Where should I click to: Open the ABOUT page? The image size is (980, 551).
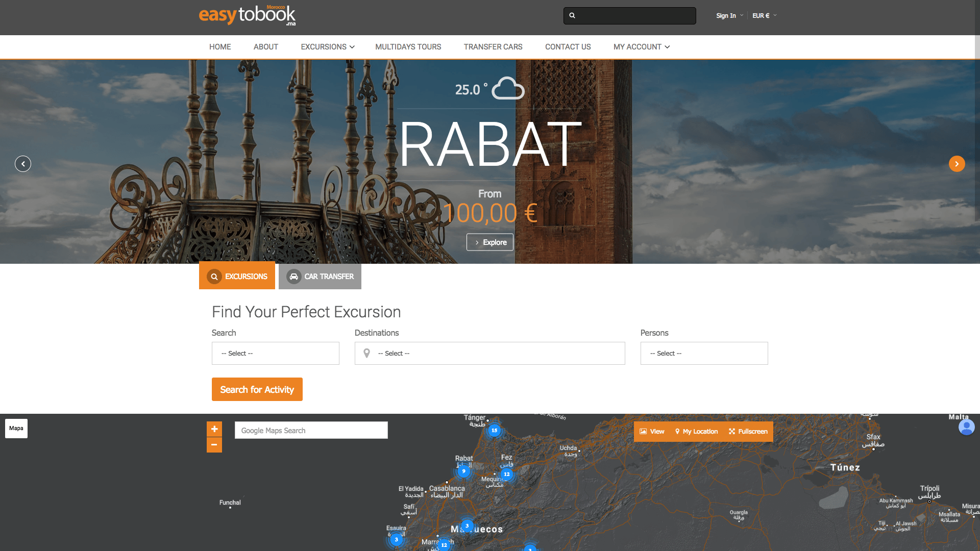pos(266,47)
